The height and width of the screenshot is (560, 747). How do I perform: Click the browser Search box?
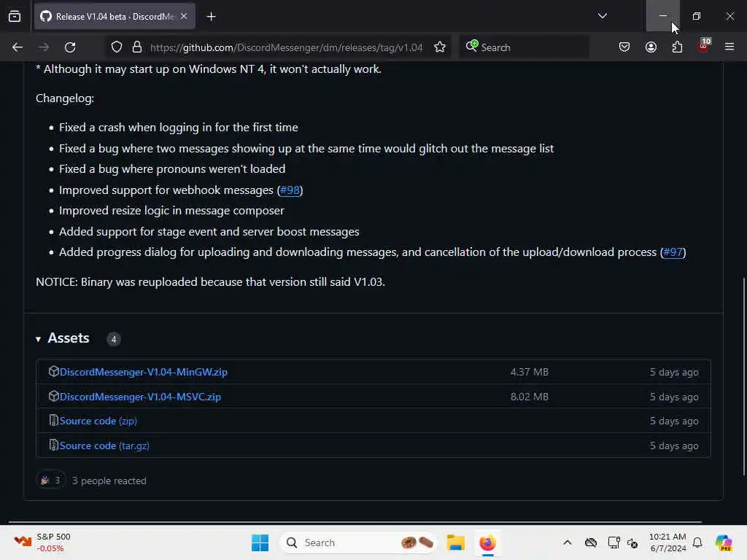pos(524,47)
